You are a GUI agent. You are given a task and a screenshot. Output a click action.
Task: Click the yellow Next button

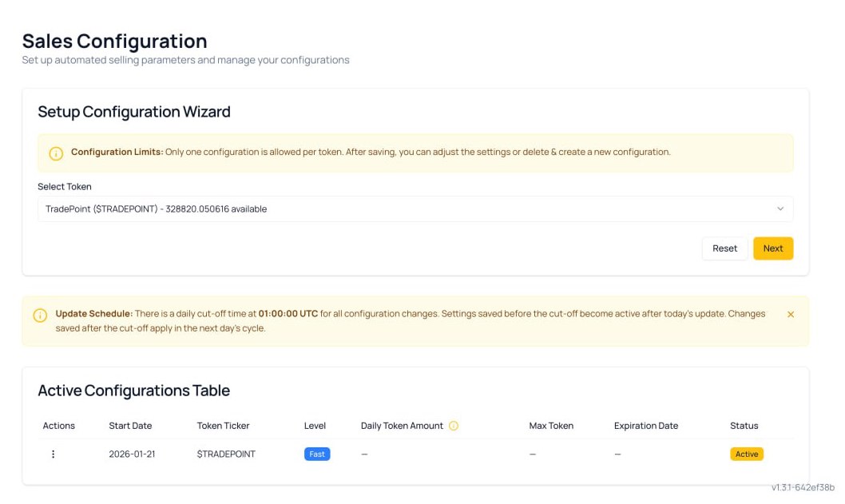772,248
